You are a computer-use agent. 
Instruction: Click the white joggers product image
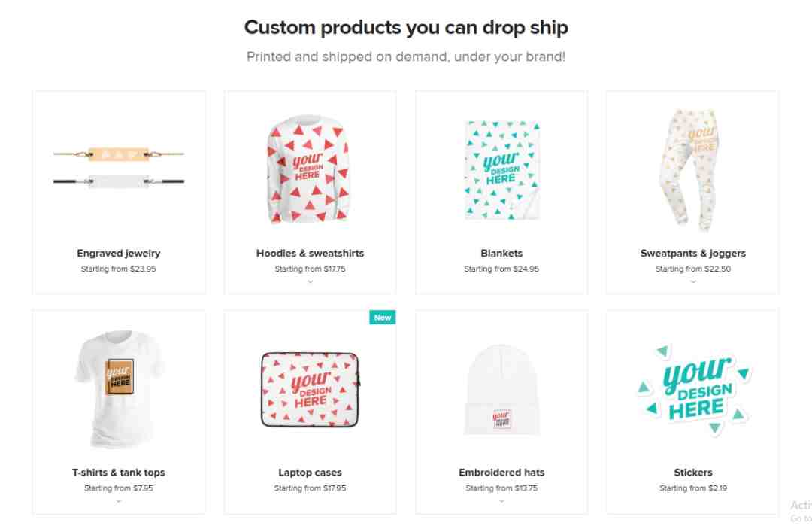pyautogui.click(x=690, y=169)
